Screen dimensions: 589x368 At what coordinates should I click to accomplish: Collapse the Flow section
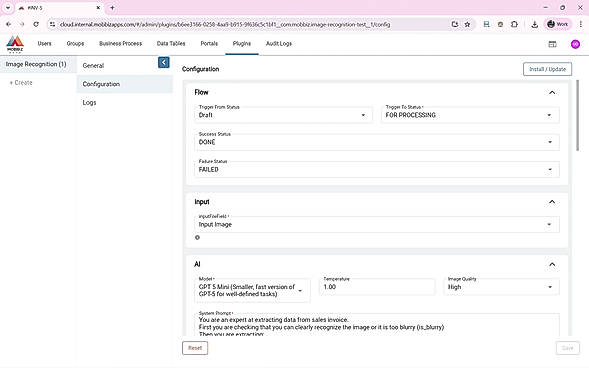coord(552,92)
